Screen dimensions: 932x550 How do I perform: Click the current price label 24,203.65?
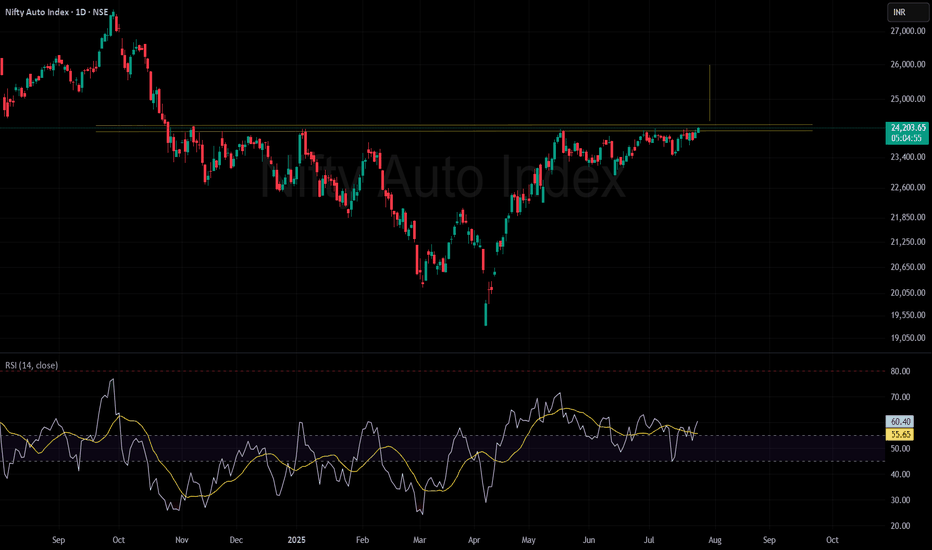(x=906, y=127)
